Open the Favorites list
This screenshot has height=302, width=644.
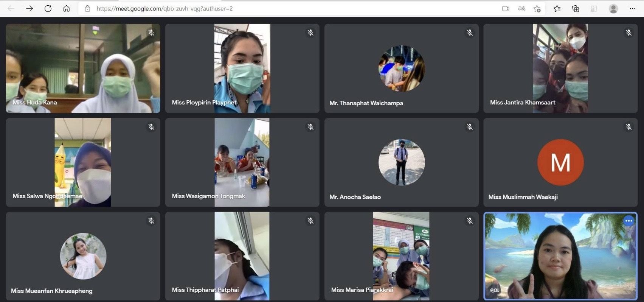[557, 8]
